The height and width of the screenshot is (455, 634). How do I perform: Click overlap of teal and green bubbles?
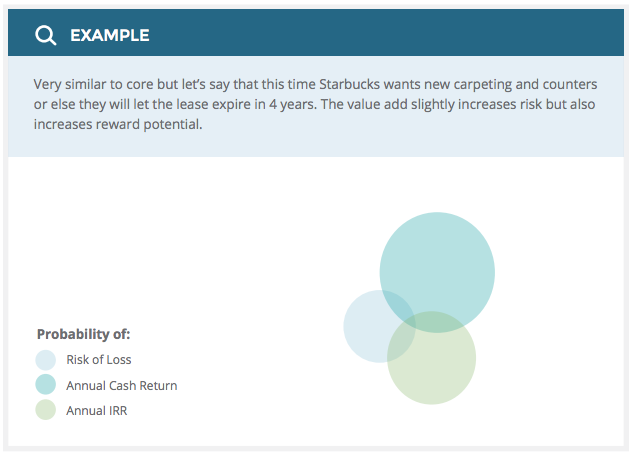point(432,322)
